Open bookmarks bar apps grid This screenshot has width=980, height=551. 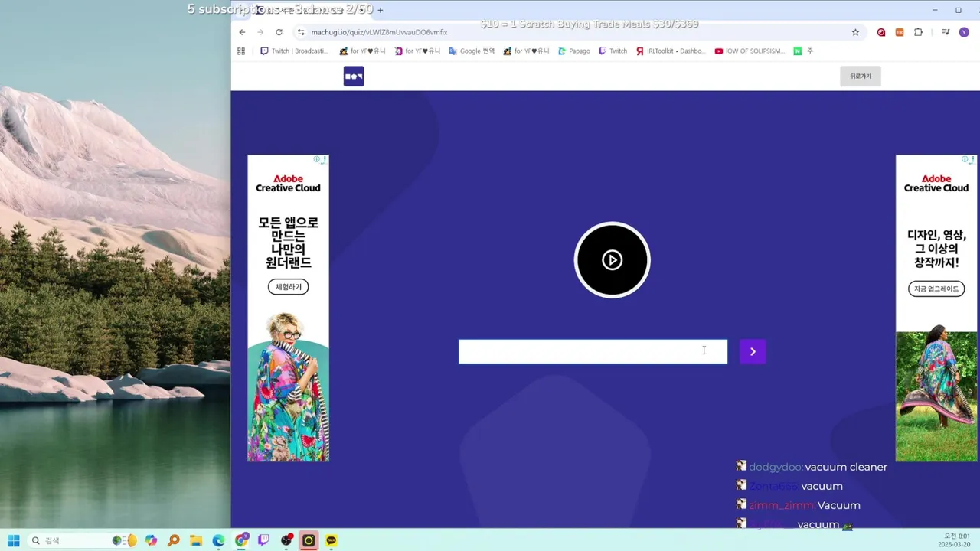tap(241, 51)
